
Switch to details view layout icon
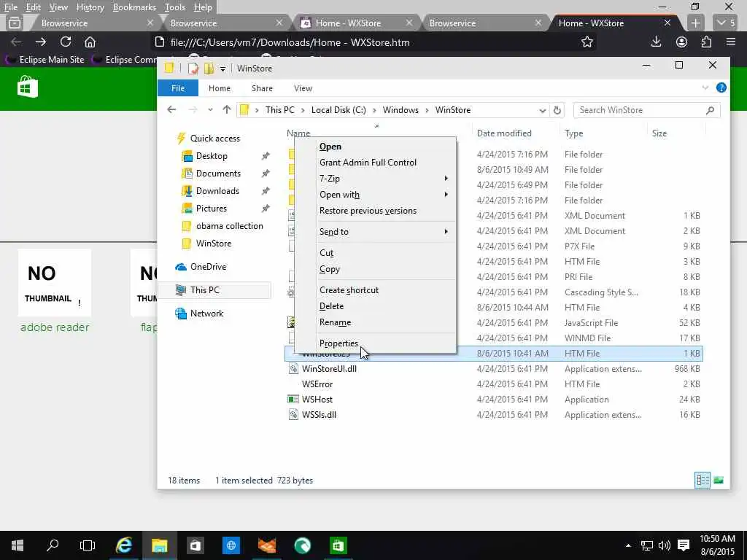703,480
